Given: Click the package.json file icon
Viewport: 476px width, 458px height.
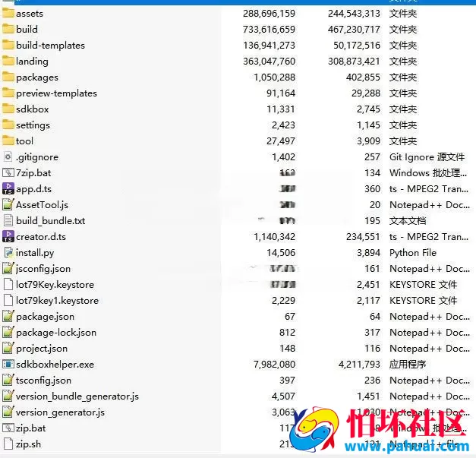Looking at the screenshot, I should [x=8, y=316].
